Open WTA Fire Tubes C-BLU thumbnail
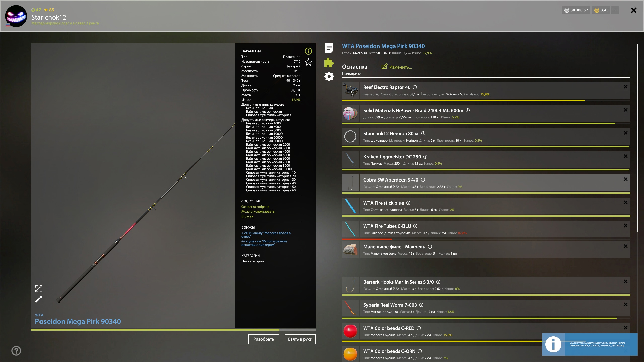 point(350,229)
